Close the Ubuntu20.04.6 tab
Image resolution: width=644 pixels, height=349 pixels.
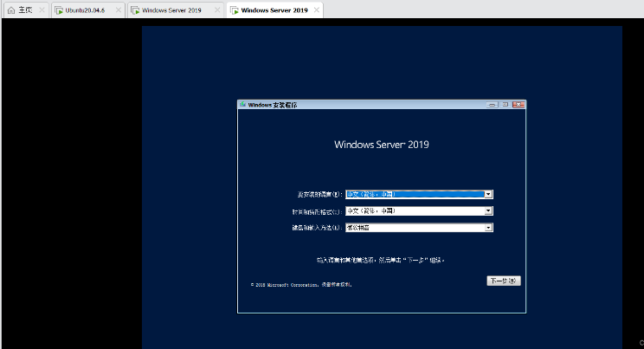[x=119, y=10]
